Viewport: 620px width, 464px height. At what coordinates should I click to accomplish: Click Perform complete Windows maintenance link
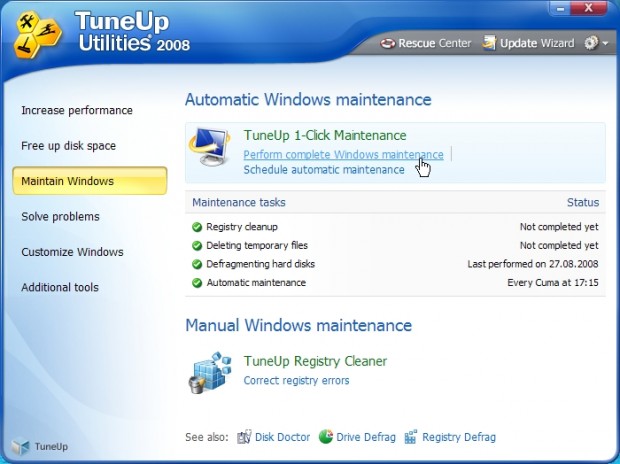(x=343, y=155)
